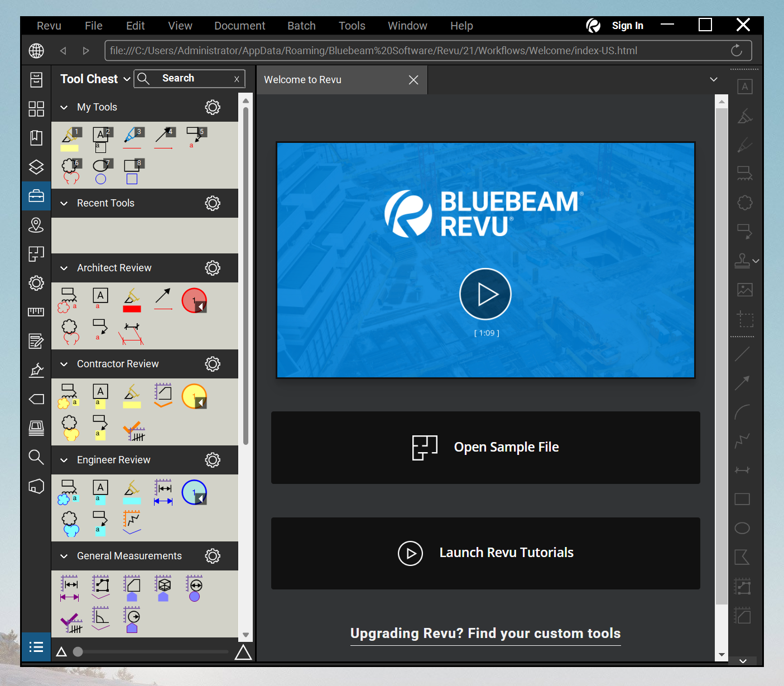Go back with the left navigation arrow
The width and height of the screenshot is (784, 686).
point(63,51)
